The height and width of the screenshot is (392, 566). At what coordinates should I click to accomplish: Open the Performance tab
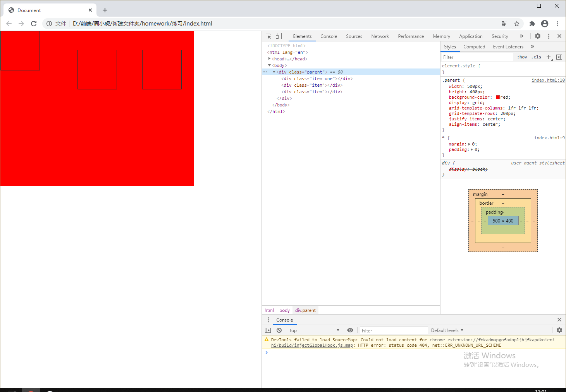click(x=411, y=36)
